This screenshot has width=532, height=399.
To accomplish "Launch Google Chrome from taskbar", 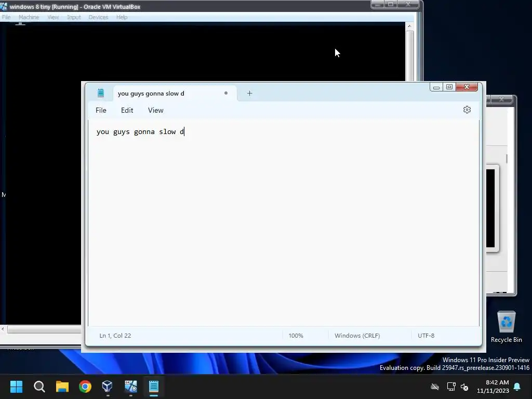I will [x=85, y=387].
